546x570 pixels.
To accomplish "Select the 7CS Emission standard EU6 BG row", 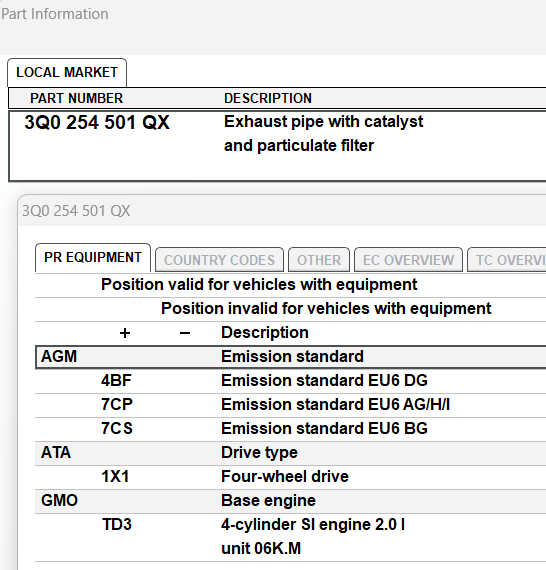I will point(291,429).
